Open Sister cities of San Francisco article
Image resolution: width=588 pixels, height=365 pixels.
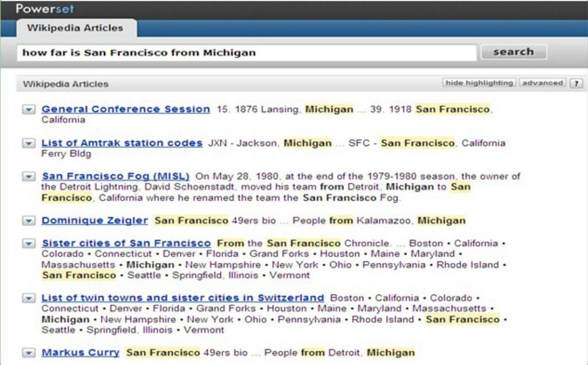tap(126, 243)
